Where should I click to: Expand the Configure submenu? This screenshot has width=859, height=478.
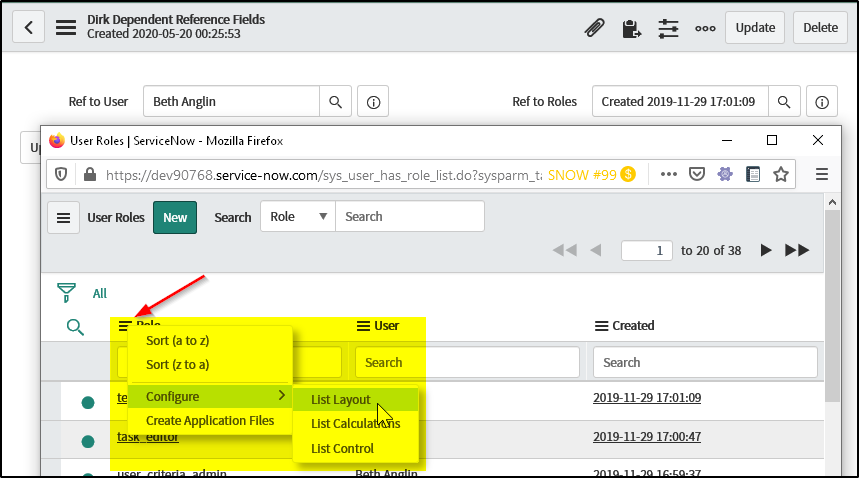click(x=210, y=396)
